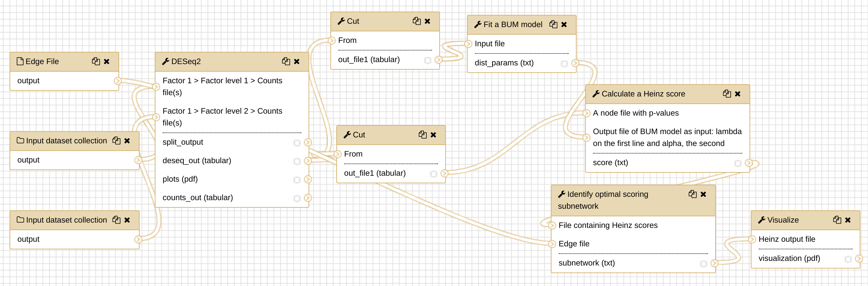
Task: Duplicate the Cut node feeding Fit a BUM model
Action: [417, 21]
